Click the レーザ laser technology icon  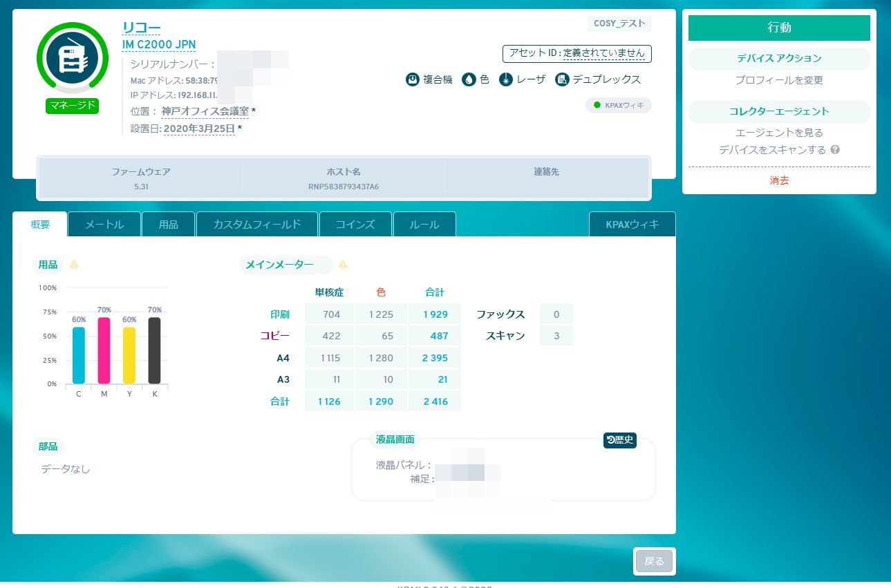coord(506,79)
